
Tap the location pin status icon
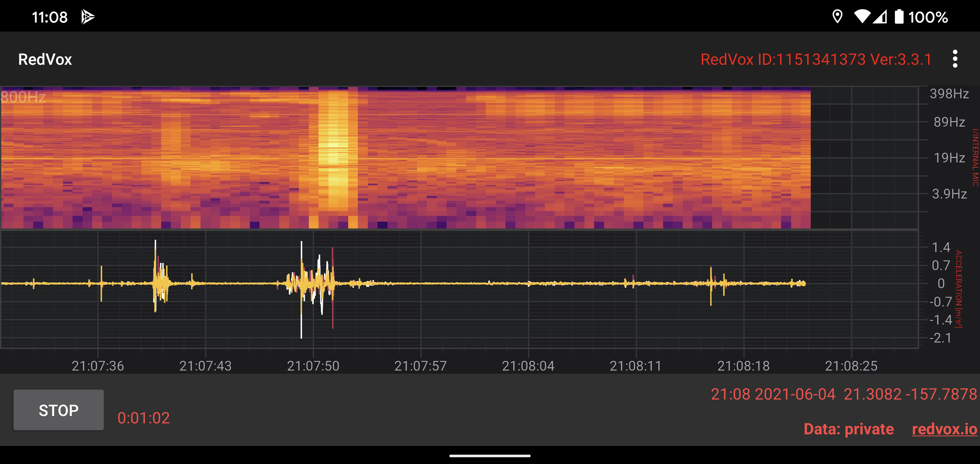[837, 17]
